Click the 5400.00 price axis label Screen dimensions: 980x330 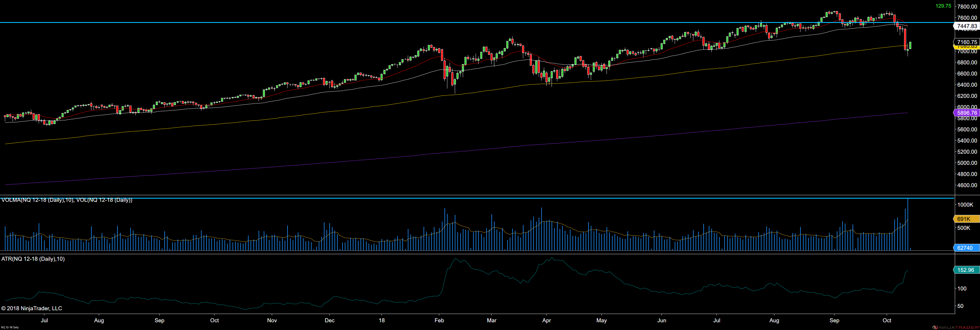(x=967, y=141)
